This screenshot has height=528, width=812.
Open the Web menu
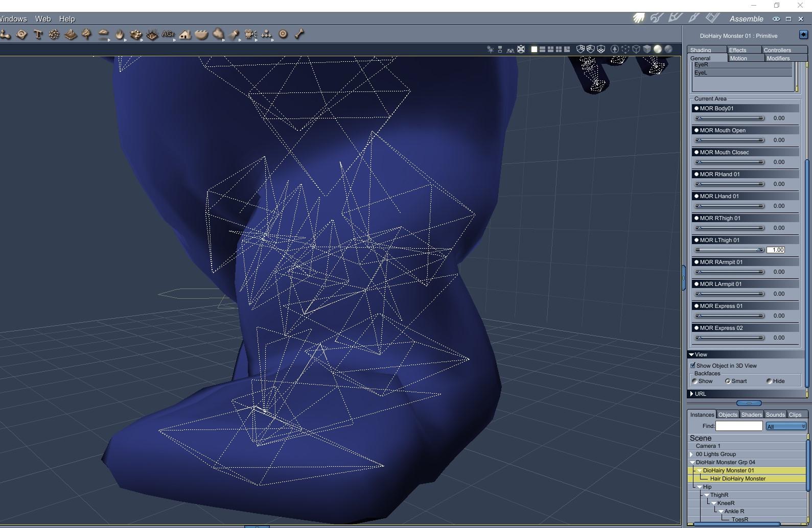43,19
